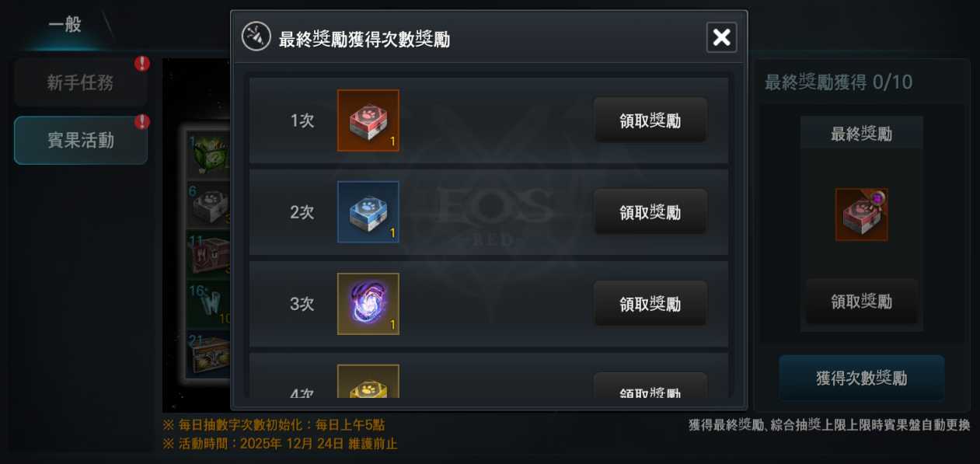The height and width of the screenshot is (464, 980).
Task: Click the red chest icon in bingo row 11
Action: click(211, 255)
